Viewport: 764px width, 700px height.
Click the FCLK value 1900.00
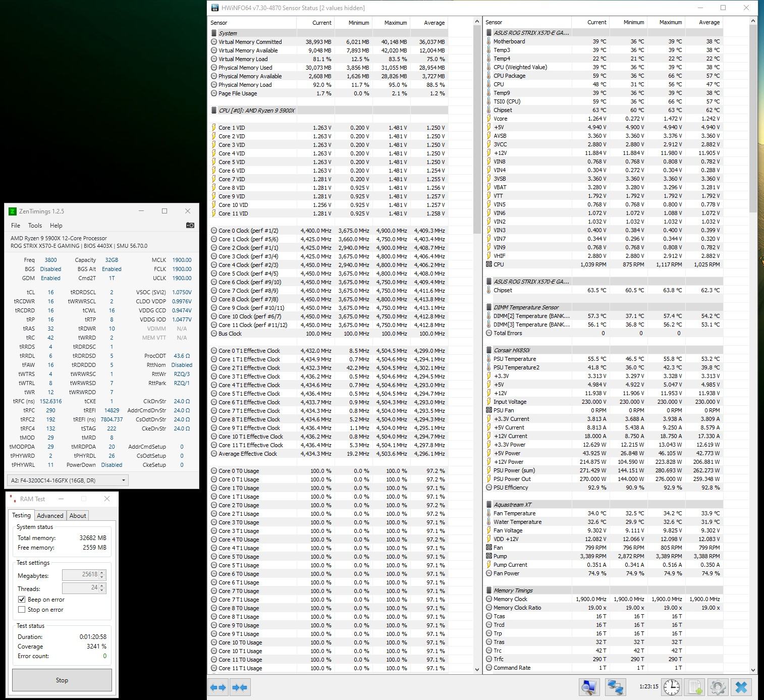182,269
